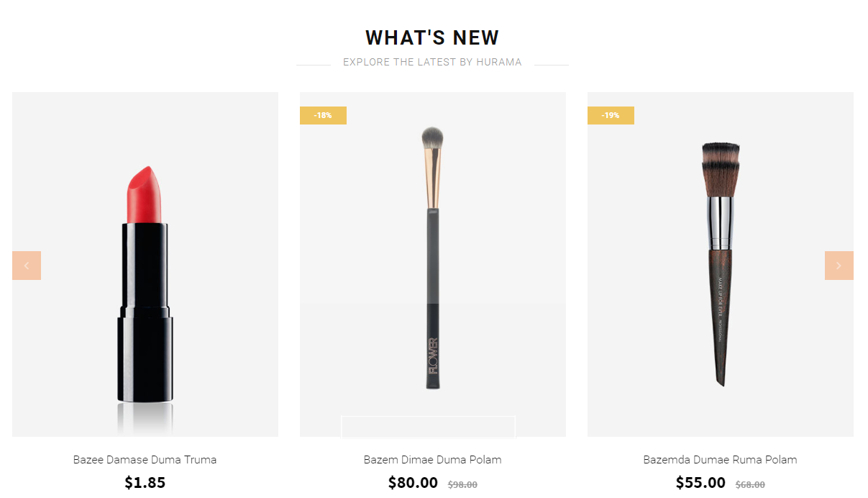Screen dimensions: 868x498
Task: Open Bazem Dimae Duma Polam product page
Action: tap(433, 459)
